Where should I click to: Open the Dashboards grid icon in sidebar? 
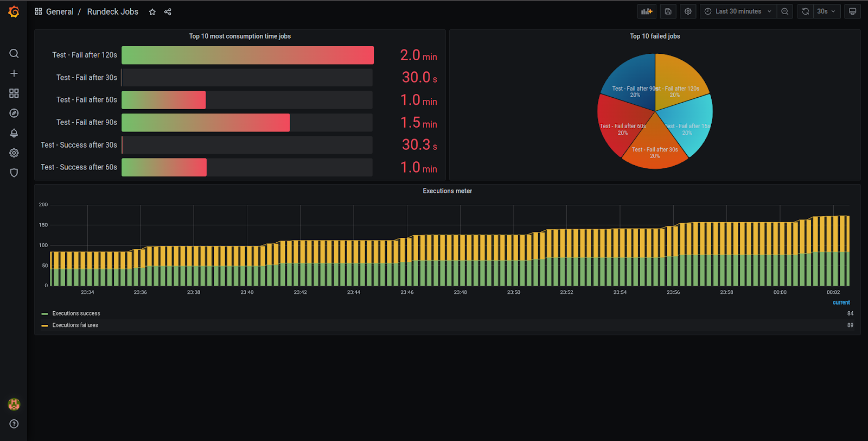click(x=14, y=93)
